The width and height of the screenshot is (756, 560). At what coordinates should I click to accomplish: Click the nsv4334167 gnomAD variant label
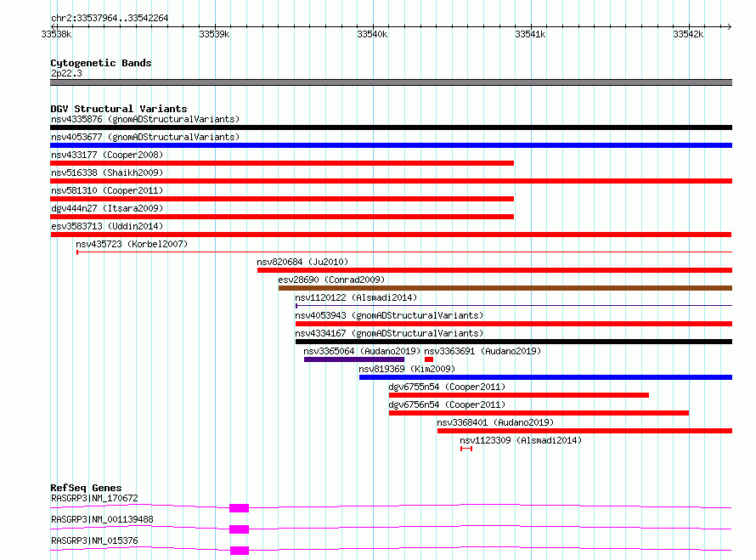tap(389, 333)
